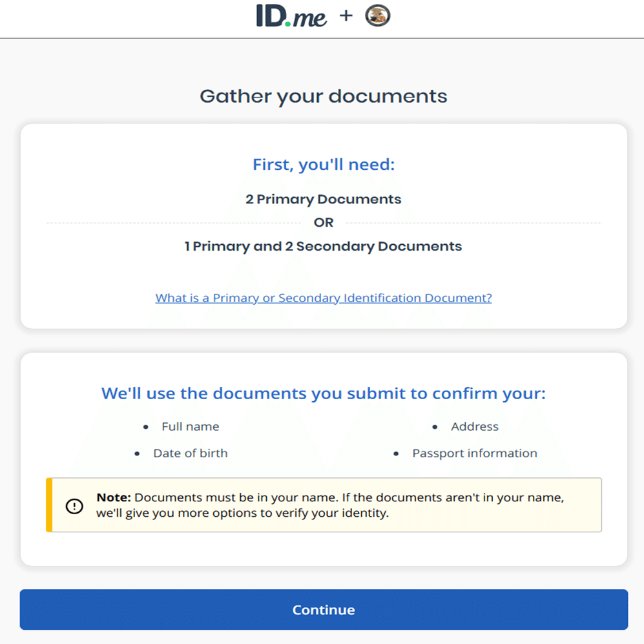Click the 'We'll use the documents you submit' heading
The height and width of the screenshot is (644, 644).
(x=323, y=393)
